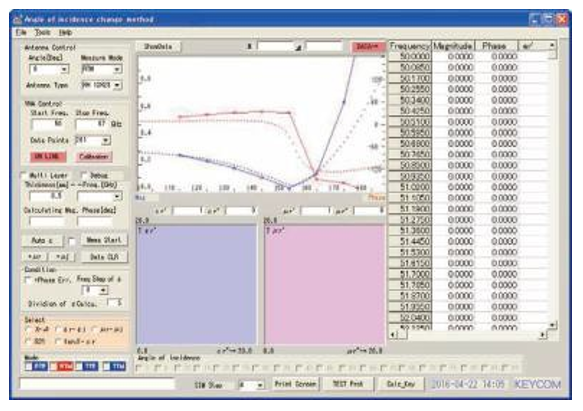Select the 52.0400 frequency row
Image resolution: width=583 pixels, height=411 pixels.
410,318
